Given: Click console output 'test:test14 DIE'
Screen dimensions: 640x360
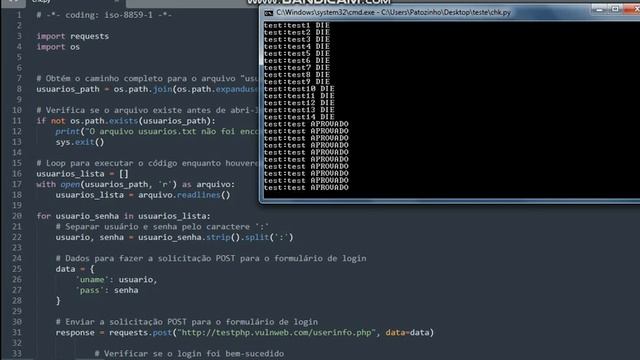Looking at the screenshot, I should [299, 117].
